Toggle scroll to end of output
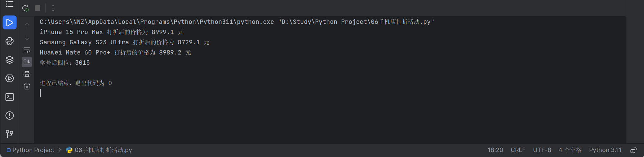 pyautogui.click(x=27, y=62)
